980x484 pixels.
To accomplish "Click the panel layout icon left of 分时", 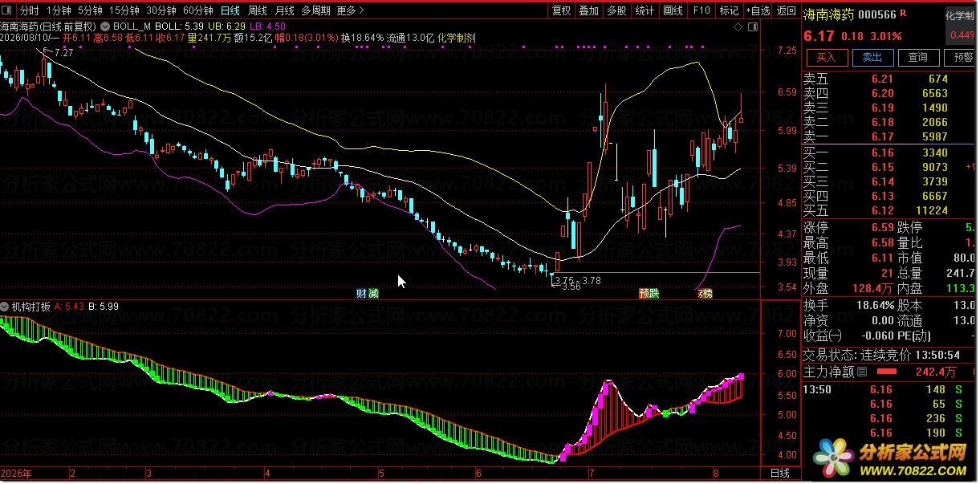I will coord(8,10).
